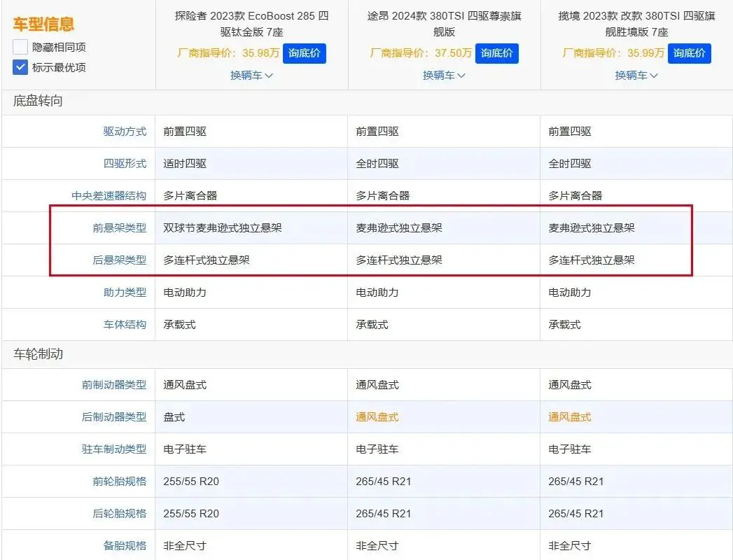The image size is (733, 560).
Task: Click the 前轮胎规格 parameter label
Action: pyautogui.click(x=120, y=482)
